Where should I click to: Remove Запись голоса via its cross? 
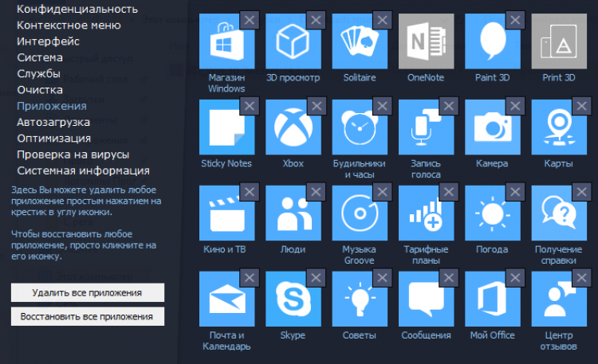click(x=449, y=106)
